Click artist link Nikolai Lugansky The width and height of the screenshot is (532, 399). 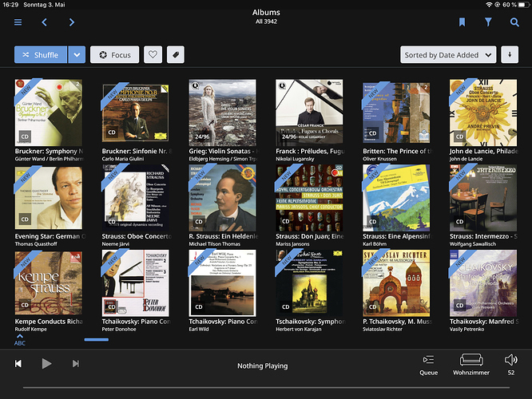(x=295, y=159)
